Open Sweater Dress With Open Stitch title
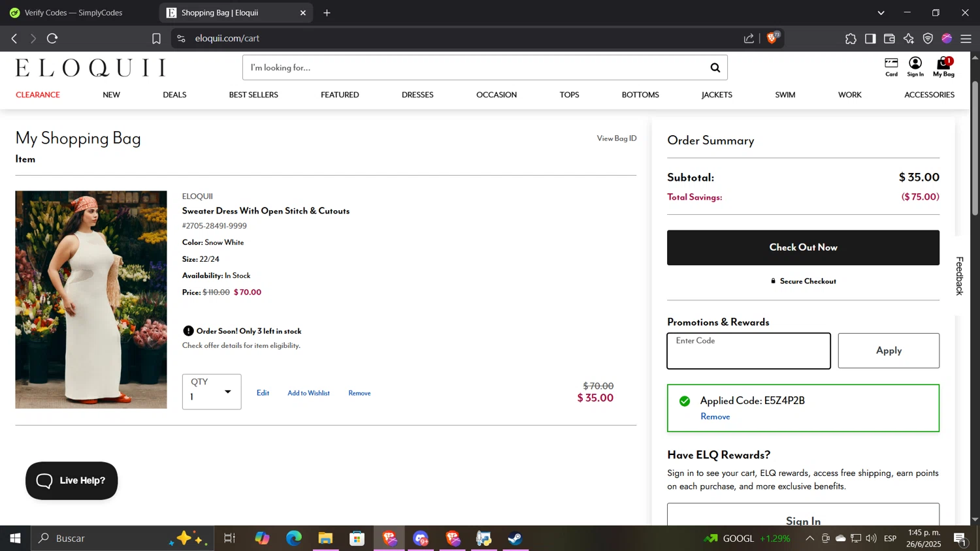This screenshot has width=980, height=551. [x=266, y=211]
